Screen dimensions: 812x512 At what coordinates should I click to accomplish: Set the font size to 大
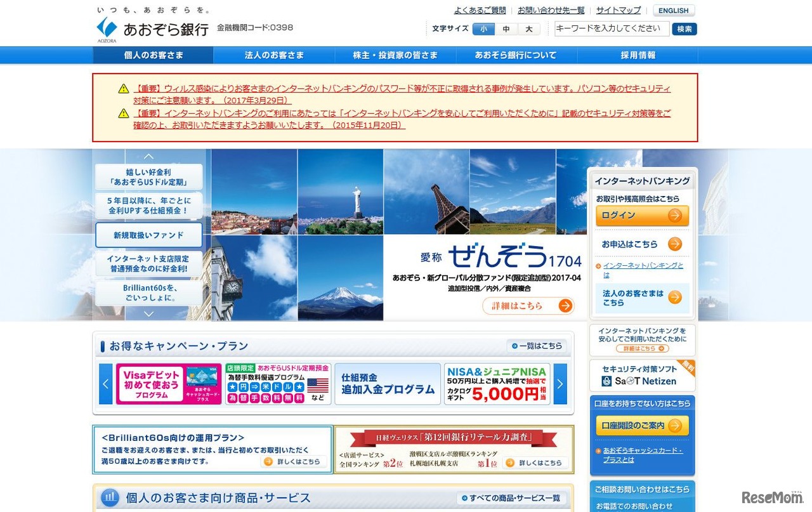tap(529, 29)
